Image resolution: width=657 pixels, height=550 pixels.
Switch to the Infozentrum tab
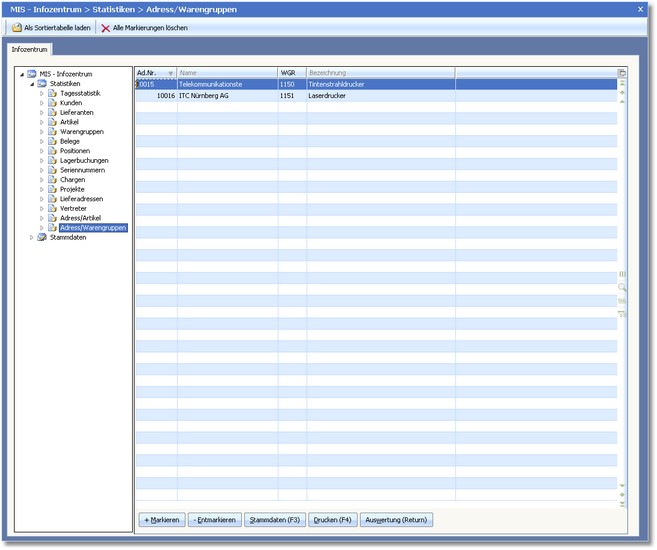click(29, 49)
